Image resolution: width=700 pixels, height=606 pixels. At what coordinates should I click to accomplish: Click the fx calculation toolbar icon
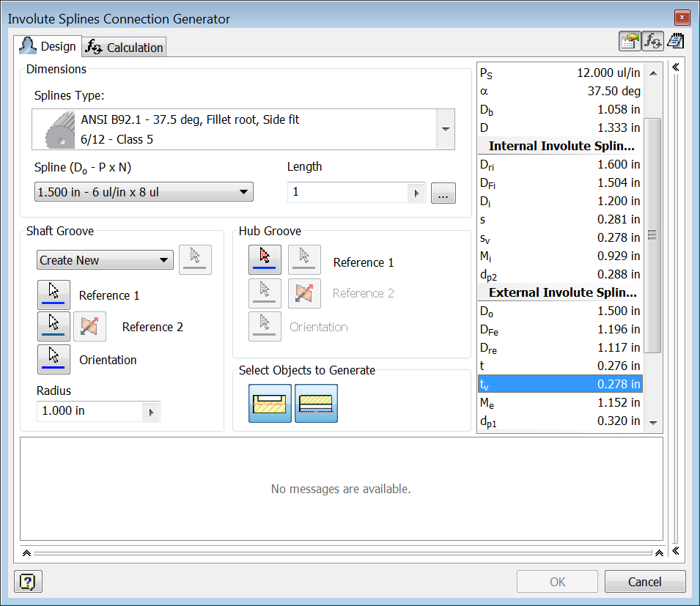[x=652, y=41]
